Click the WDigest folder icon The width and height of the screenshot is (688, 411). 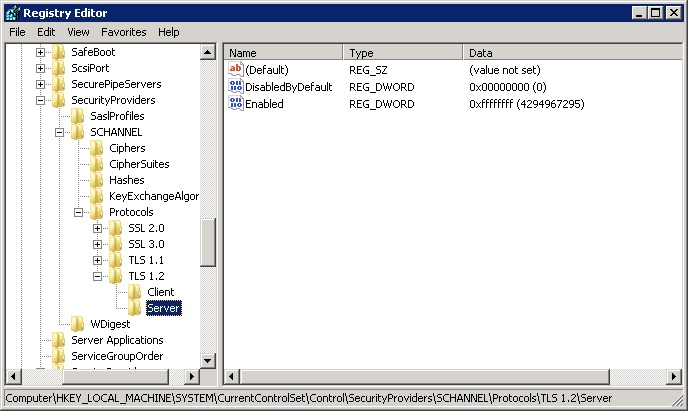coord(78,324)
